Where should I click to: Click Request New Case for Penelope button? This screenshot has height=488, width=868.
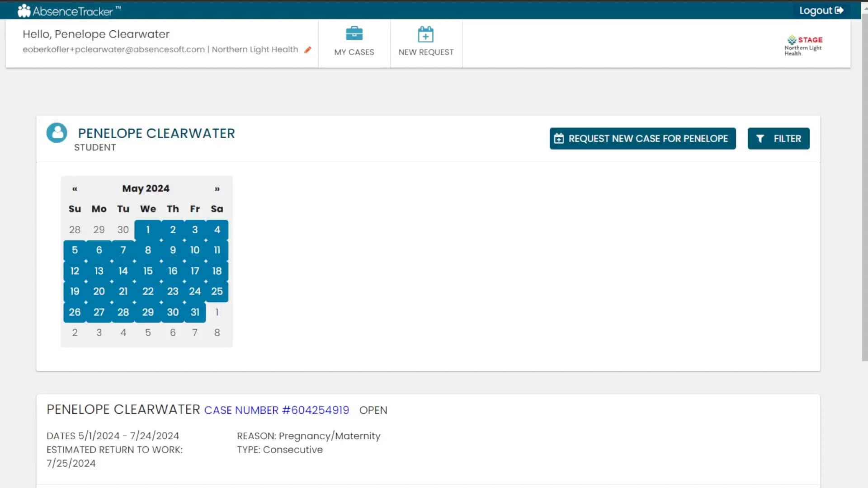[x=642, y=139]
